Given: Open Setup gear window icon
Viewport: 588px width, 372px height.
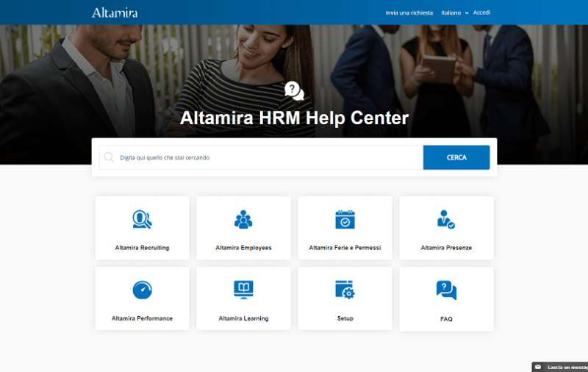Looking at the screenshot, I should pos(345,290).
